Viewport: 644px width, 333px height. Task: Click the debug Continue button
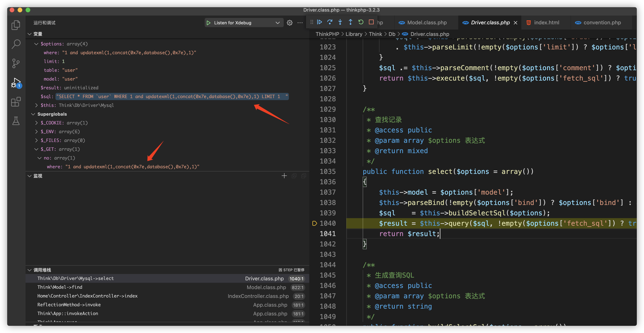319,22
